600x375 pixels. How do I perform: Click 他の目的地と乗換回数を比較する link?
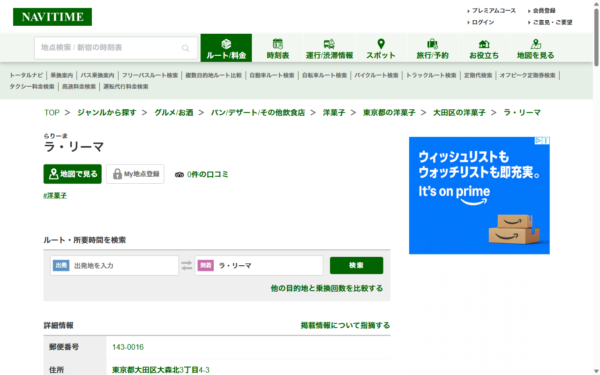coord(327,288)
